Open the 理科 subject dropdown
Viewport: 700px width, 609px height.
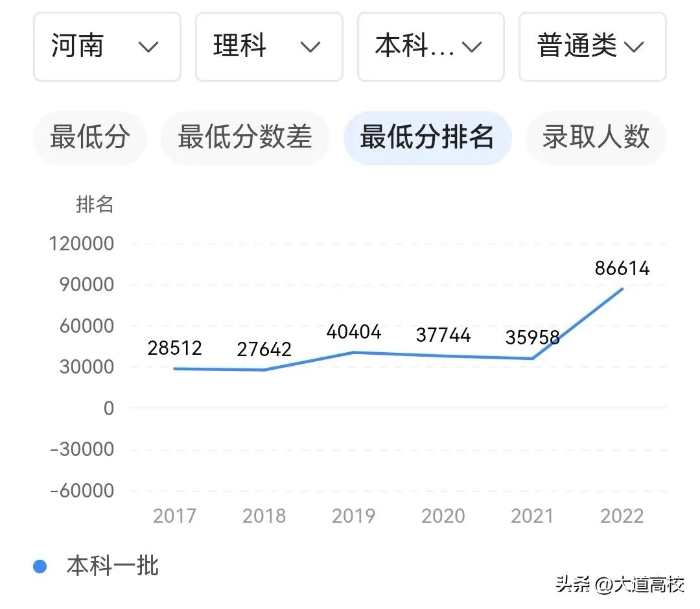(269, 47)
